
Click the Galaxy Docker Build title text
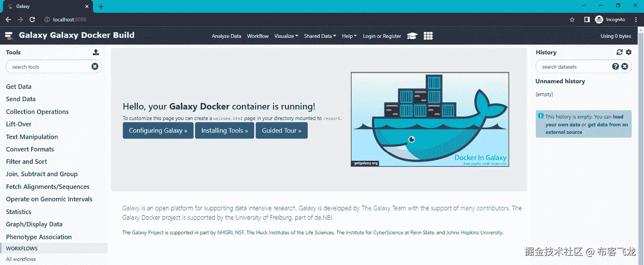76,35
